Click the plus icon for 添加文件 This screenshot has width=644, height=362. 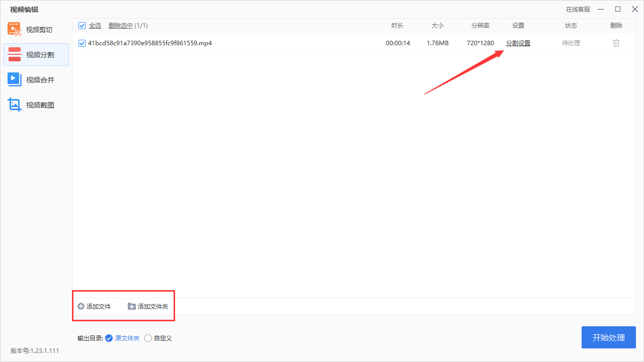click(81, 306)
